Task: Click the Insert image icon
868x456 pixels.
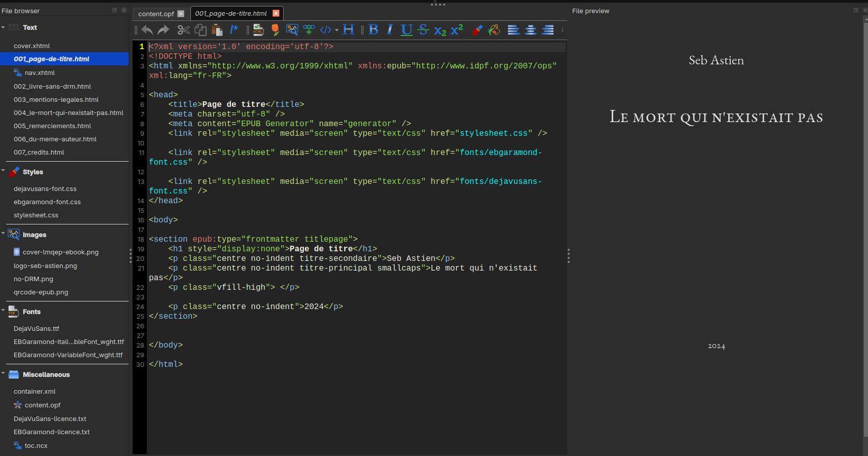Action: [292, 30]
